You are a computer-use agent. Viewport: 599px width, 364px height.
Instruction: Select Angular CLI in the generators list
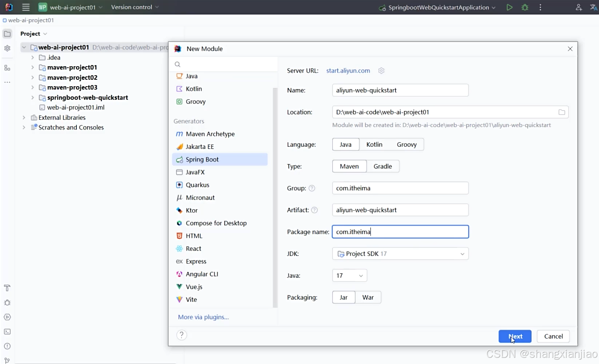(220, 274)
